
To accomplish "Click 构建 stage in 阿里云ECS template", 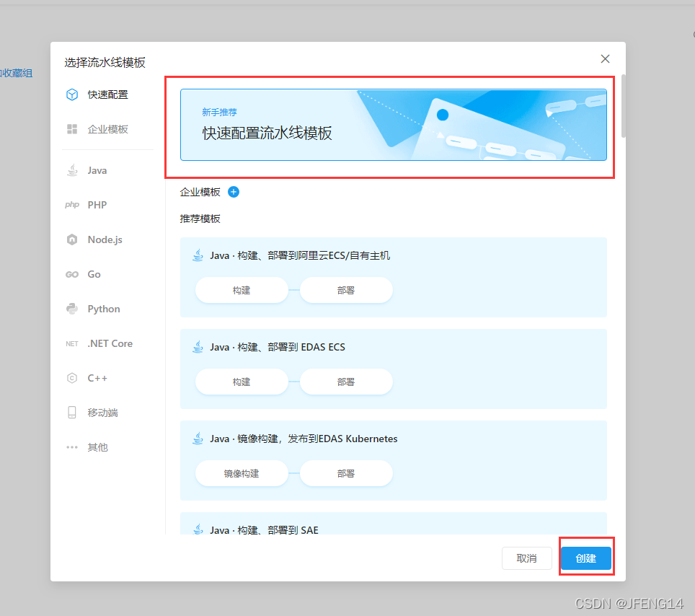I will [x=242, y=291].
